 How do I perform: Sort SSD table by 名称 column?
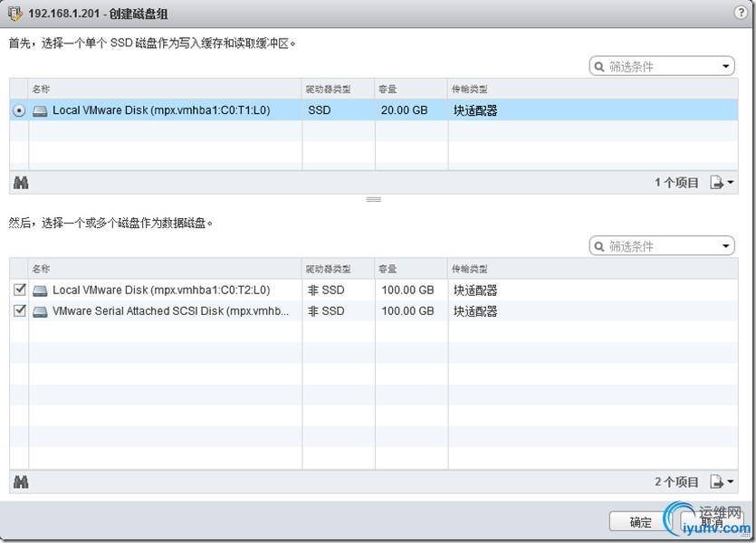point(165,89)
